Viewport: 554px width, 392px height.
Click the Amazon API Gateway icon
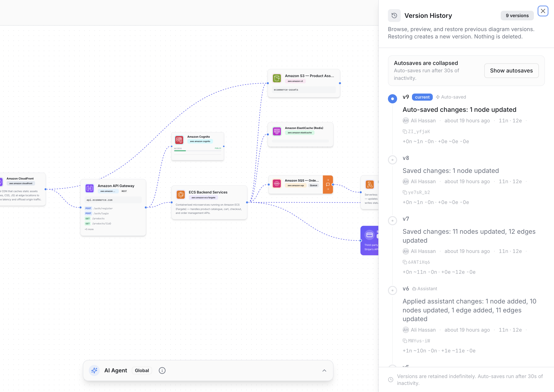(90, 188)
